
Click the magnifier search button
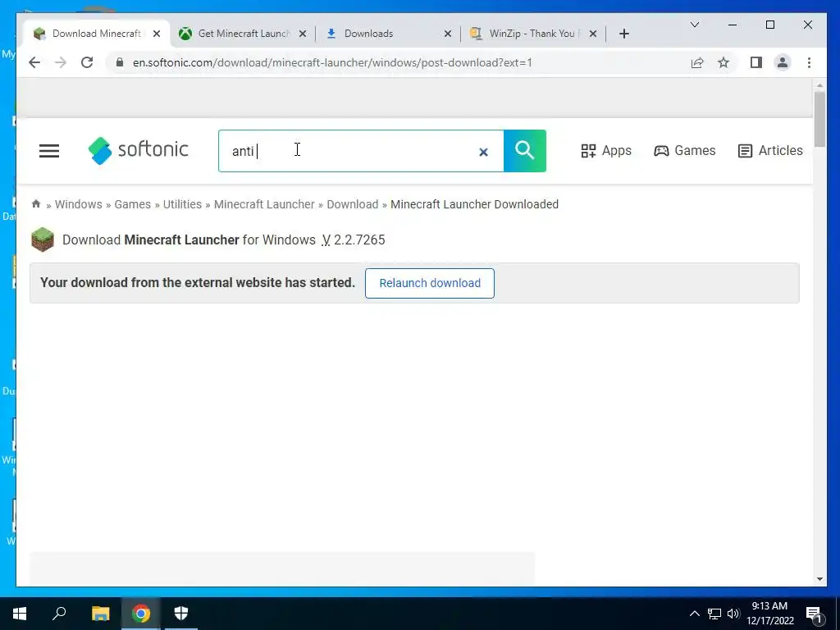tap(524, 151)
